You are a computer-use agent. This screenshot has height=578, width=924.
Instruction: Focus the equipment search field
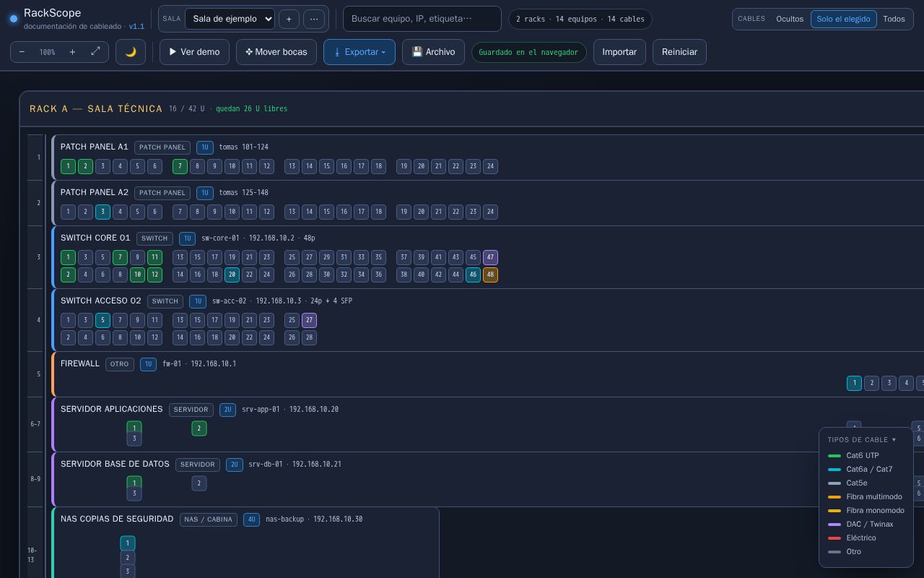click(422, 19)
